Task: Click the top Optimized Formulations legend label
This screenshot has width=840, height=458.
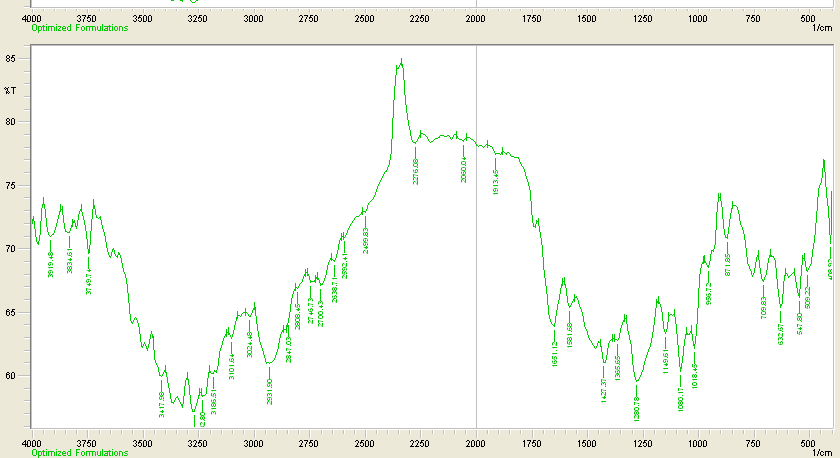Action: click(80, 28)
